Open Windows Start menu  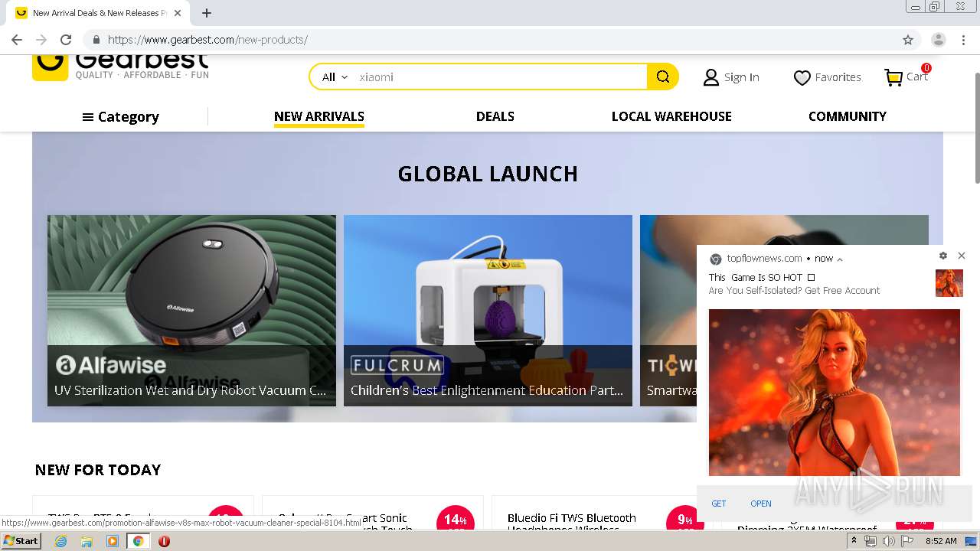click(x=21, y=541)
